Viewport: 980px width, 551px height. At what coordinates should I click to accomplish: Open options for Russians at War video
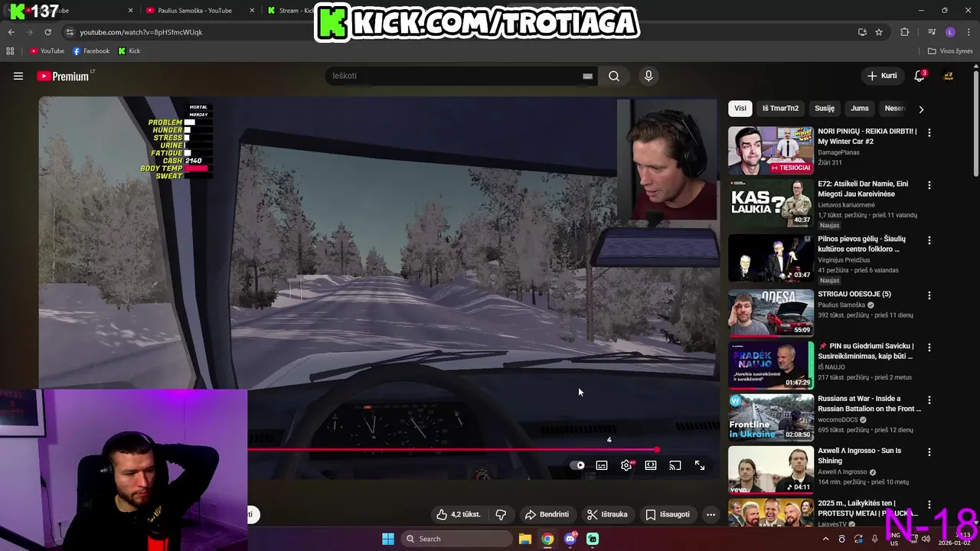(x=929, y=399)
